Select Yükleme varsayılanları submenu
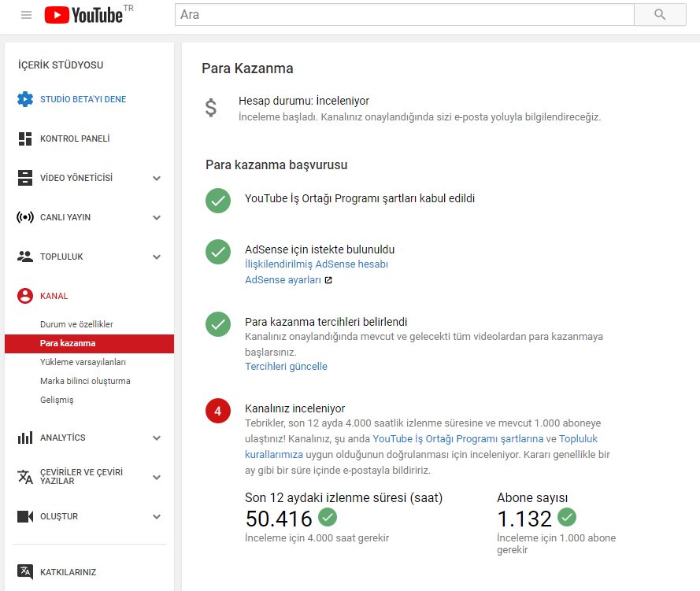Image resolution: width=700 pixels, height=591 pixels. [x=83, y=362]
